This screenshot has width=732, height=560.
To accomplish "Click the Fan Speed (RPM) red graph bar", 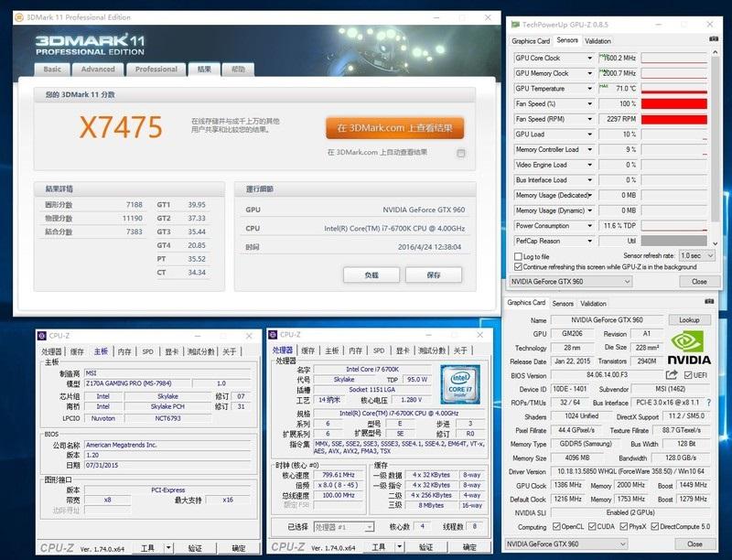I will (x=674, y=119).
